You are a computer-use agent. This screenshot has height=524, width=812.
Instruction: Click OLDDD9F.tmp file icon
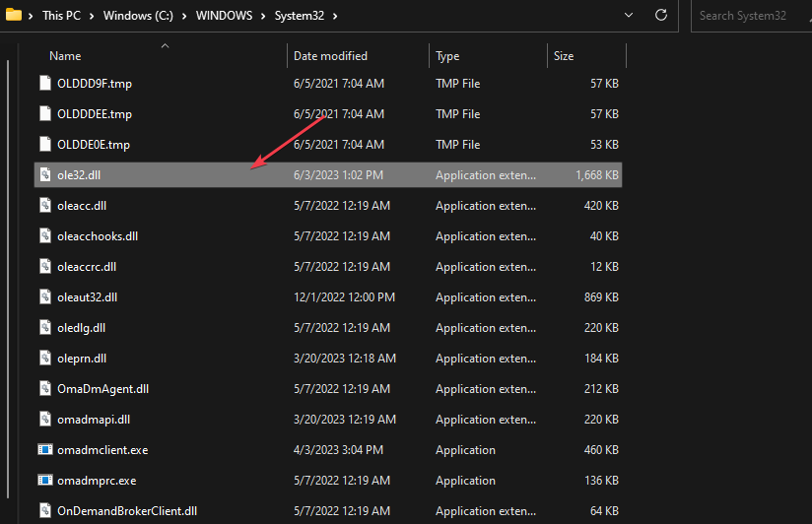[x=45, y=83]
